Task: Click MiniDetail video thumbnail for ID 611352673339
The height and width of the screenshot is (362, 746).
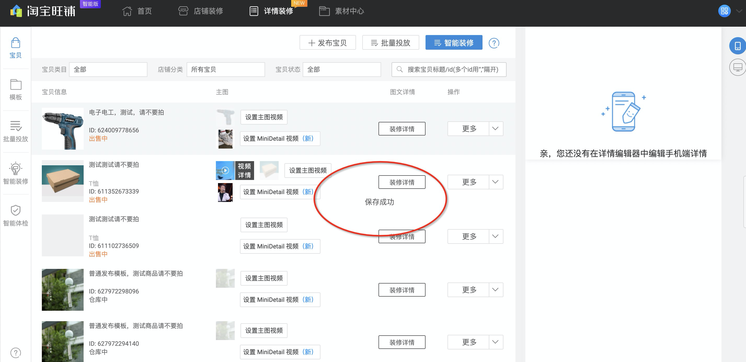Action: [226, 192]
